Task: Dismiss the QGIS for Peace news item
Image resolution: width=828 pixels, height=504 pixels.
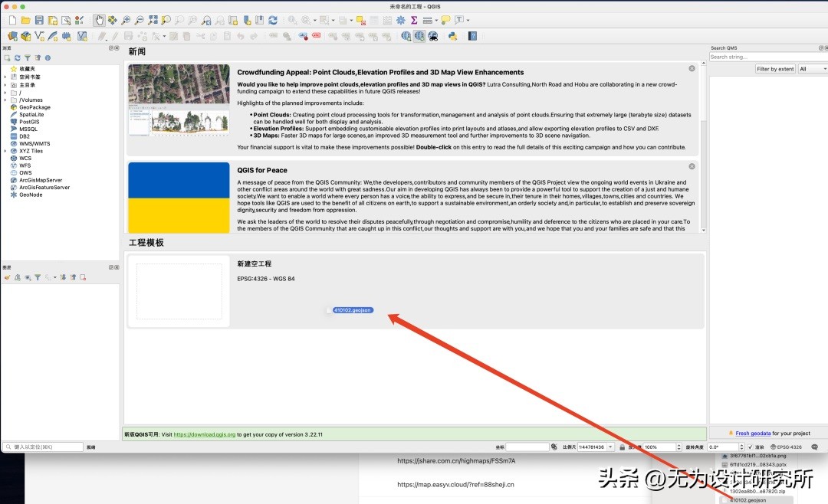Action: click(692, 166)
